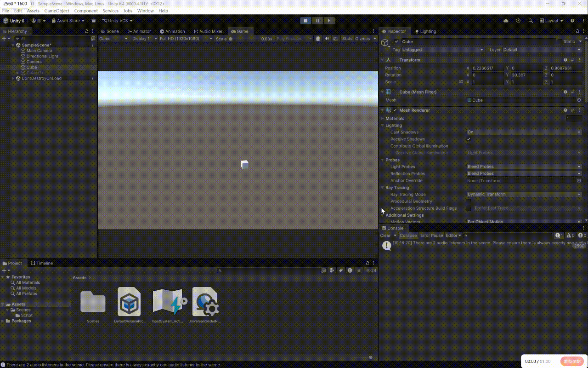Click the Transform component icon
Viewport: 588px width, 368px height.
[x=389, y=60]
